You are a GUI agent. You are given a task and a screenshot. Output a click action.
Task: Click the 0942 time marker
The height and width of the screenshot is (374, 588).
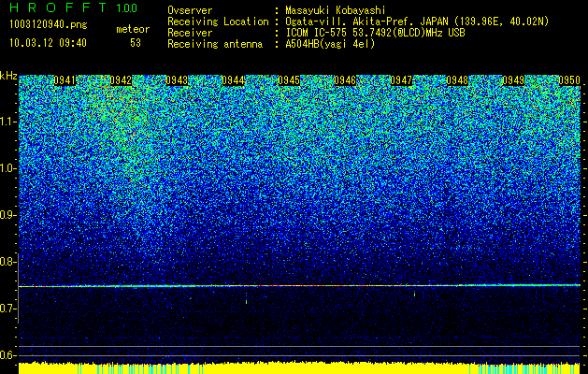[121, 80]
